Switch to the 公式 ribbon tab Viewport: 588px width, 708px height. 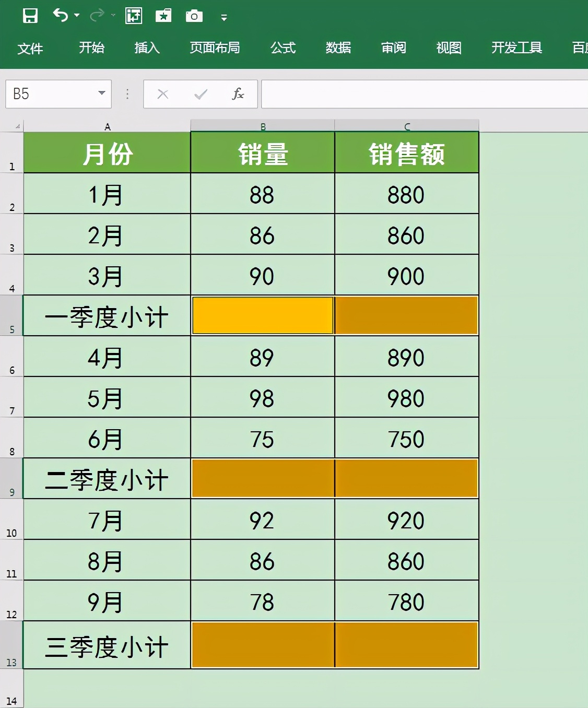(x=283, y=48)
